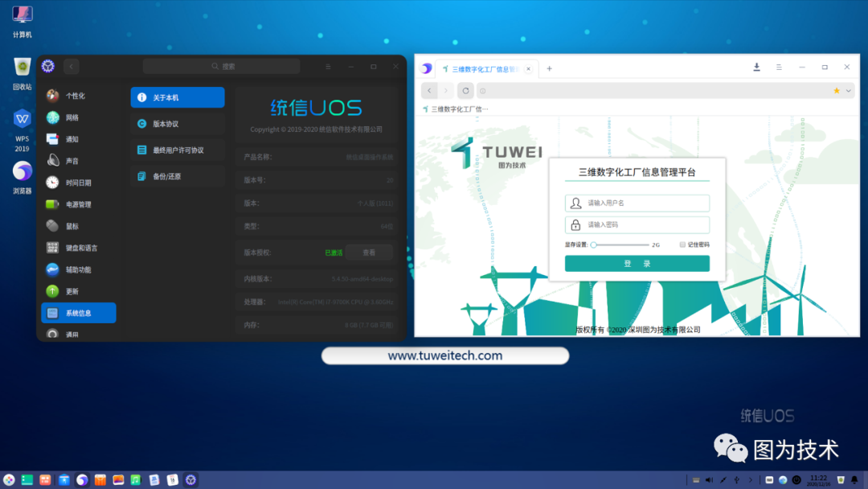Open the launcher in the taskbar
868x489 pixels.
point(9,480)
